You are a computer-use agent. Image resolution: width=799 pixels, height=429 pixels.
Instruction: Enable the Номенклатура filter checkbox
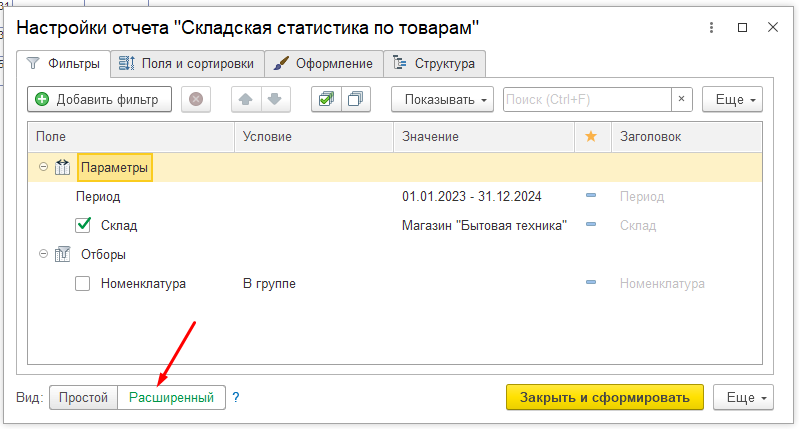(x=83, y=283)
